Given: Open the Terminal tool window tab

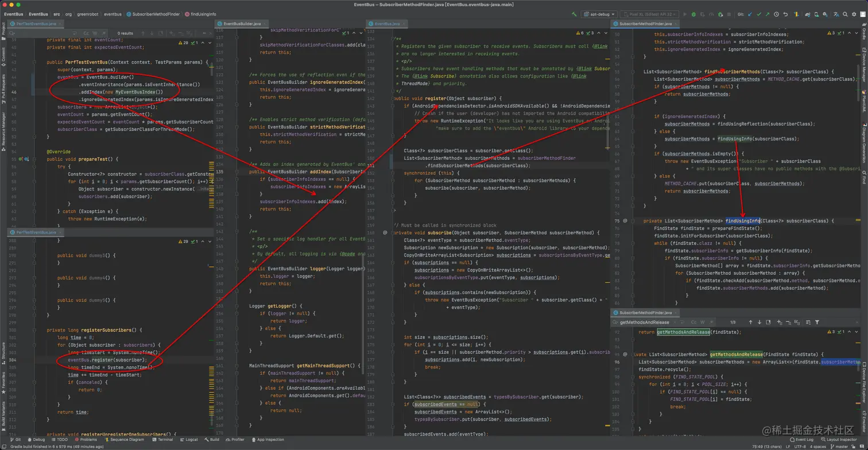Looking at the screenshot, I should [x=162, y=440].
